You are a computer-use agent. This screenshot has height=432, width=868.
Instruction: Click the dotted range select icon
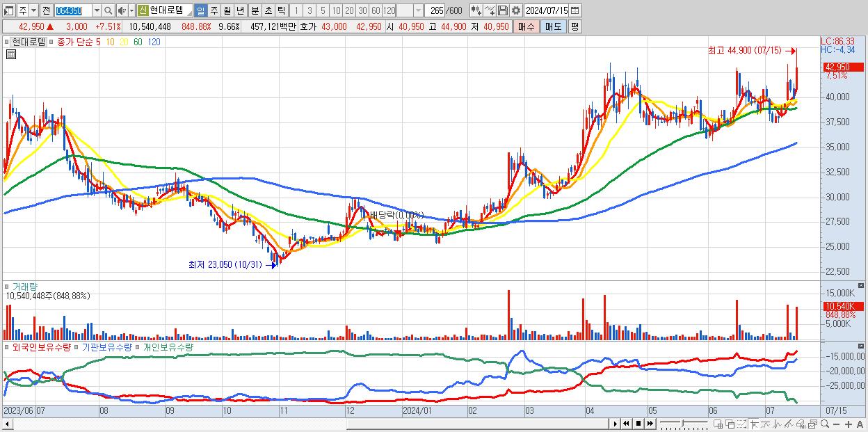click(x=741, y=424)
